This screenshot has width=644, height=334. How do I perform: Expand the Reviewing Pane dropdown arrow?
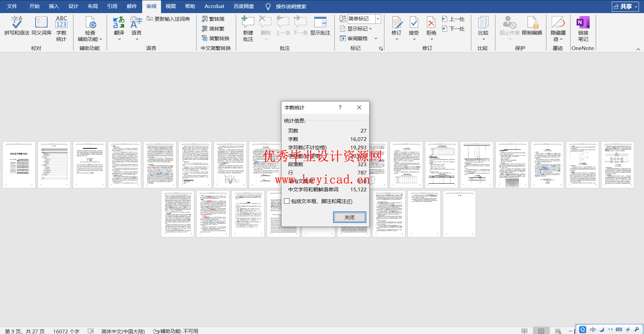click(376, 38)
